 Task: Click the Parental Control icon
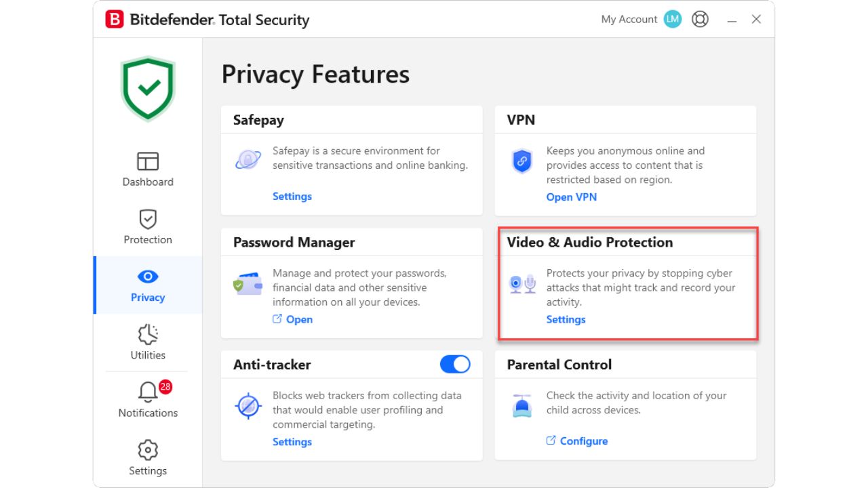[522, 404]
